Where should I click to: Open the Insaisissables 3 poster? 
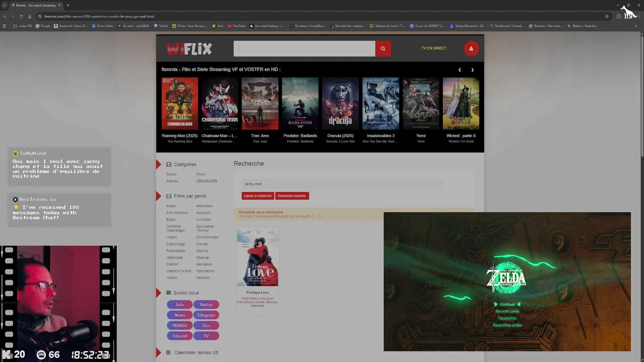(380, 104)
